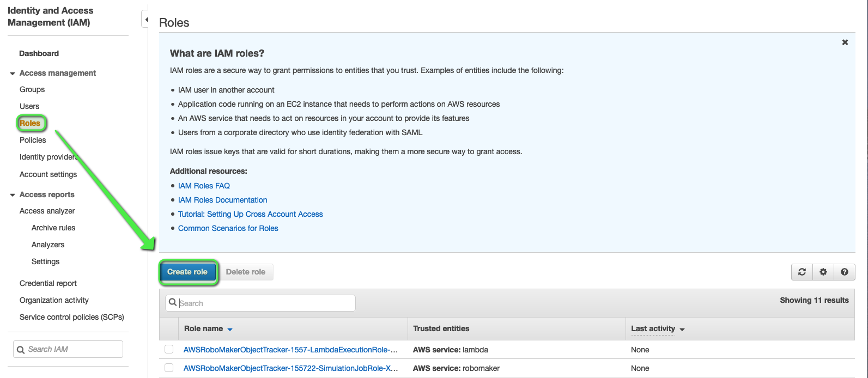The image size is (868, 378).
Task: Focus the Search IAM field
Action: coord(68,349)
